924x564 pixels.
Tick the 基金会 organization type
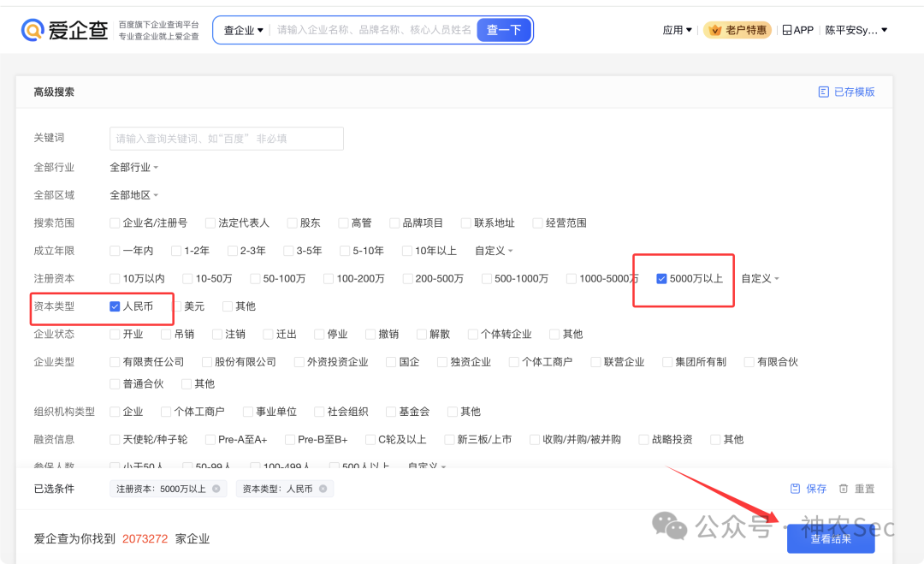[x=391, y=412]
